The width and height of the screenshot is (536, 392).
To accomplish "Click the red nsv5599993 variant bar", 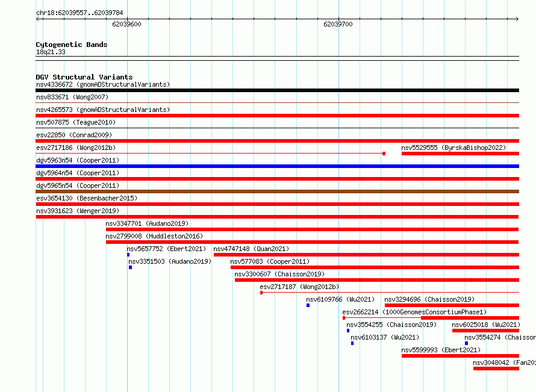I will (461, 356).
